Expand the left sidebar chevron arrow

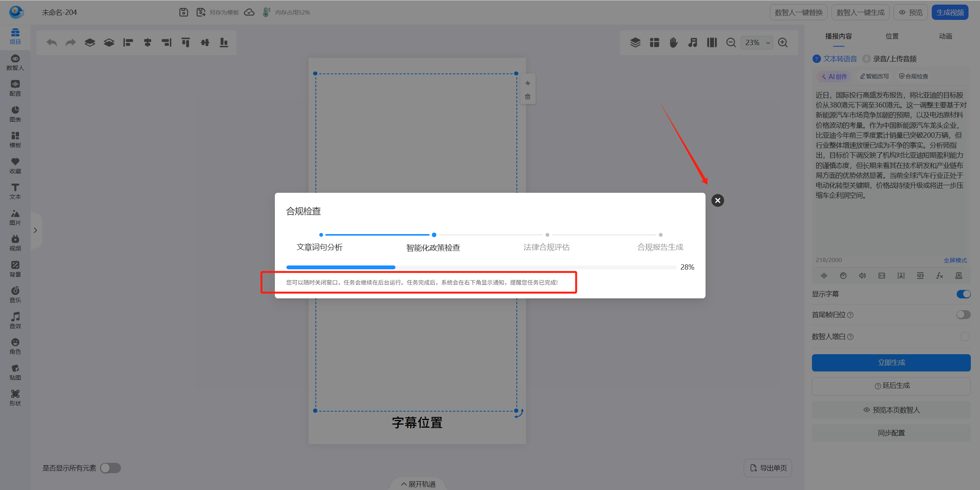[35, 230]
